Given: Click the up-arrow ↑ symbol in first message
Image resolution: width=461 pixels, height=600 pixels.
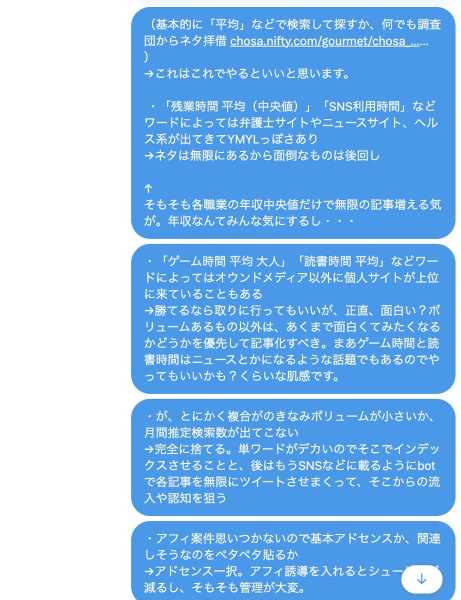Looking at the screenshot, I should (148, 188).
